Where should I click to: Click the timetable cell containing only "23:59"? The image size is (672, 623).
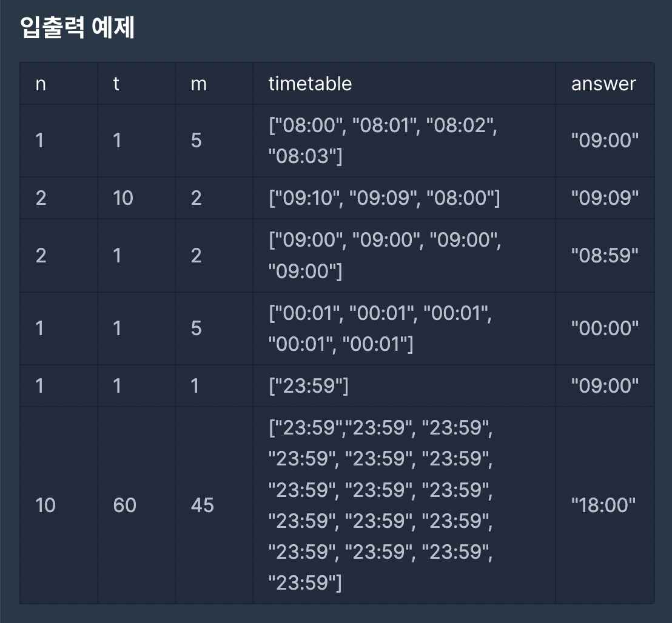click(404, 386)
